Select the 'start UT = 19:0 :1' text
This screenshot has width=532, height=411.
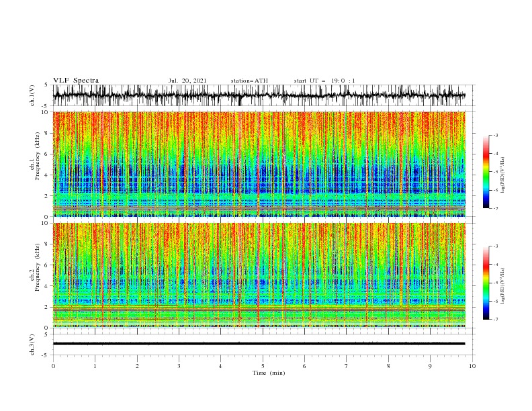click(324, 81)
